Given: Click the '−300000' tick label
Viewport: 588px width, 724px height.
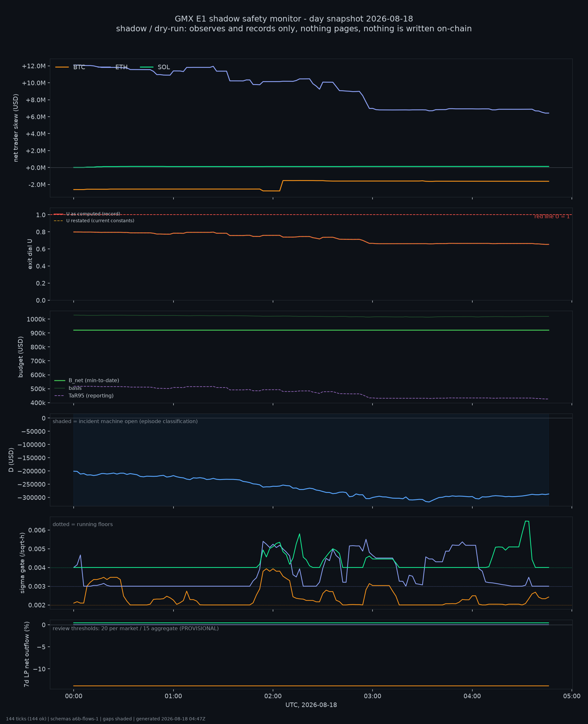Looking at the screenshot, I should 32,497.
